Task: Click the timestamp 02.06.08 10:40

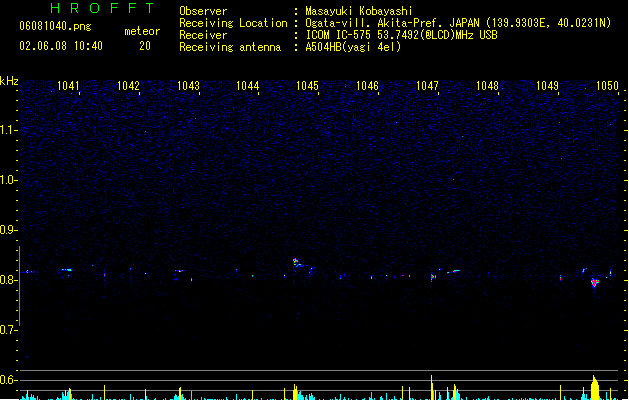Action: click(x=61, y=46)
